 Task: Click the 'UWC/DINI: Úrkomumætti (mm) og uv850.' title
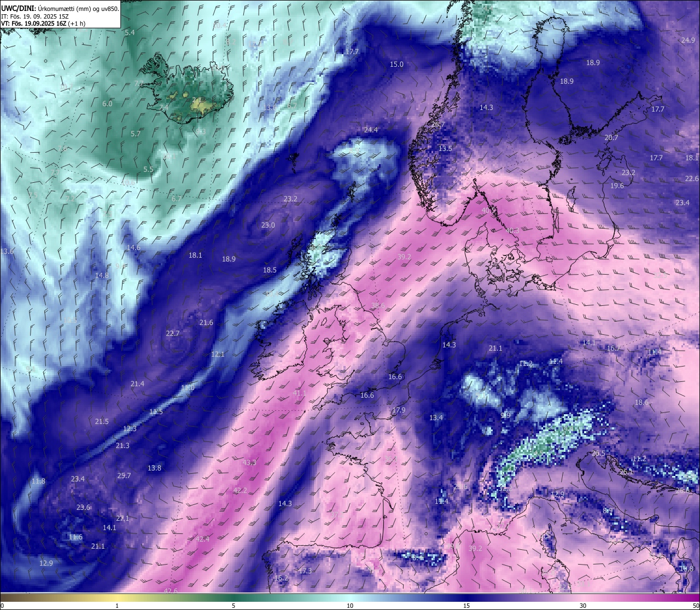pyautogui.click(x=60, y=8)
